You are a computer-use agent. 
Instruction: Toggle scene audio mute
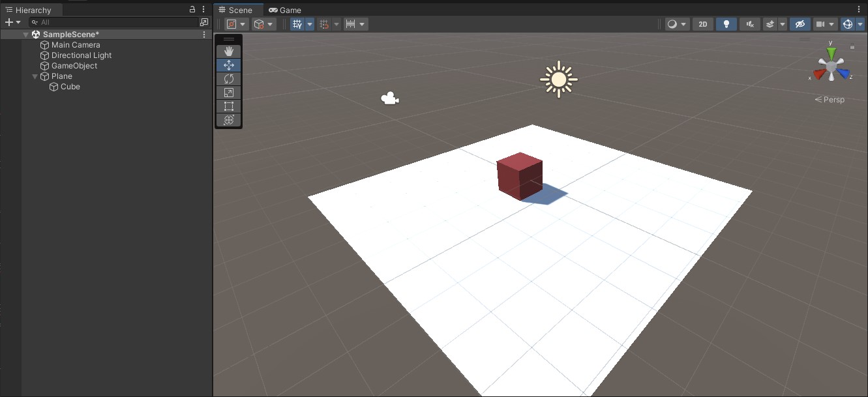[x=751, y=24]
